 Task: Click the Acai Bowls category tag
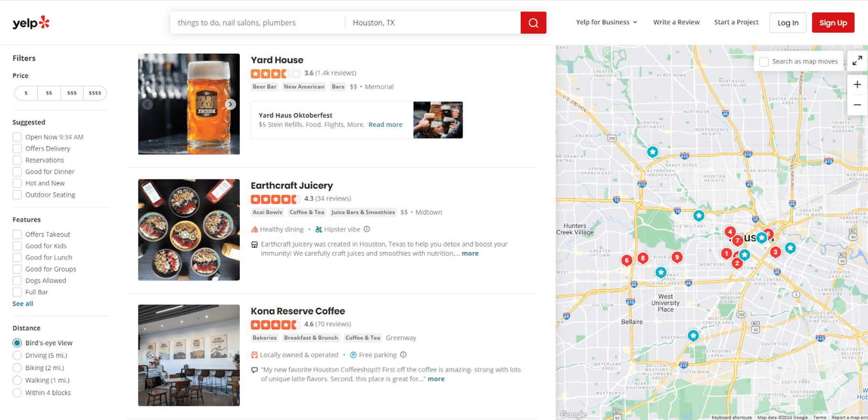(x=268, y=212)
